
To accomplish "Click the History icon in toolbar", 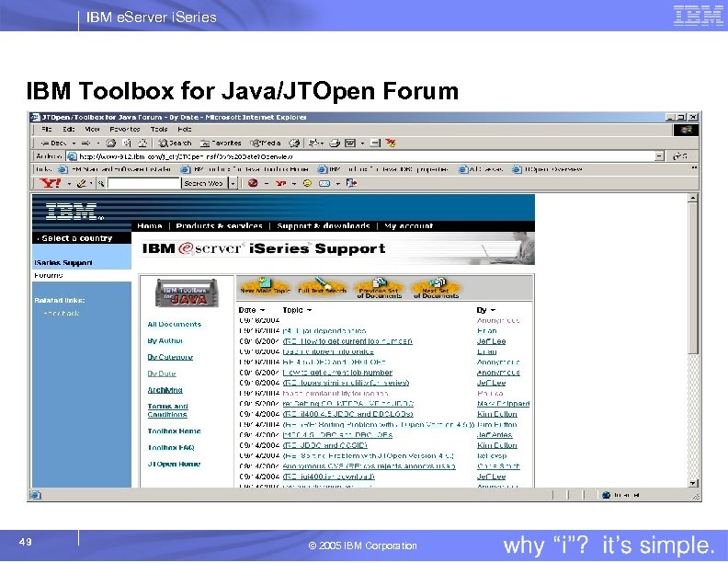I will [294, 144].
